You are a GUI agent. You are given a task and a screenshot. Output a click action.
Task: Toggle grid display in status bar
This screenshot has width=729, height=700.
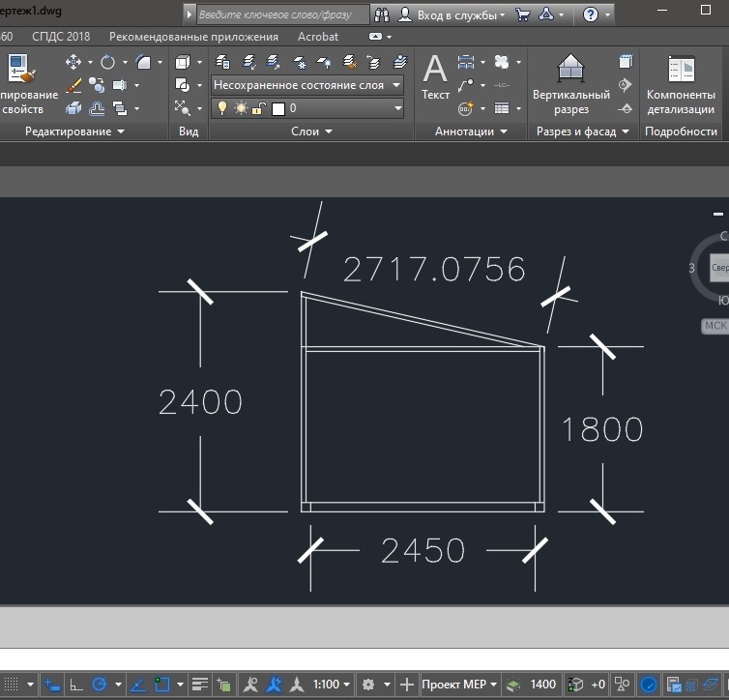(x=12, y=685)
